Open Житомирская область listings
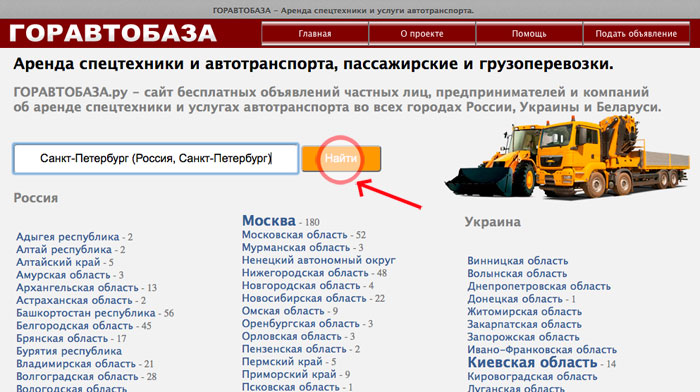This screenshot has width=700, height=392. pyautogui.click(x=525, y=312)
